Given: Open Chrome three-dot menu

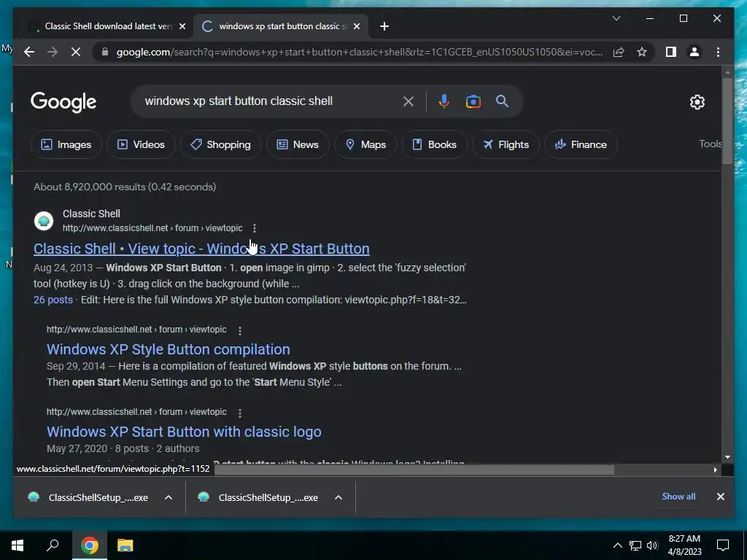Looking at the screenshot, I should pos(718,52).
